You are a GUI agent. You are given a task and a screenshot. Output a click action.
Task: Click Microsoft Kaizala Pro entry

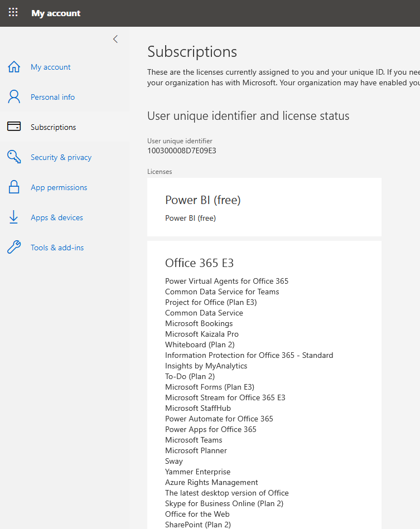click(x=202, y=334)
